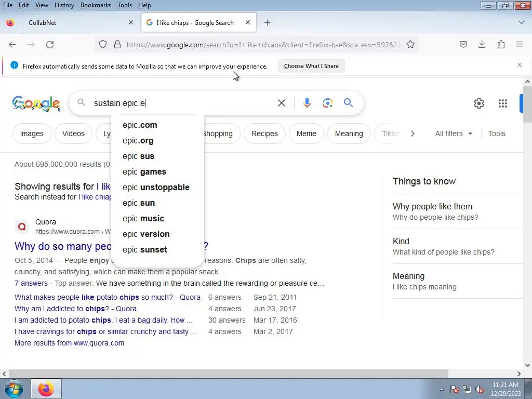Select the Meme filter chip
This screenshot has width=532, height=399.
click(307, 134)
